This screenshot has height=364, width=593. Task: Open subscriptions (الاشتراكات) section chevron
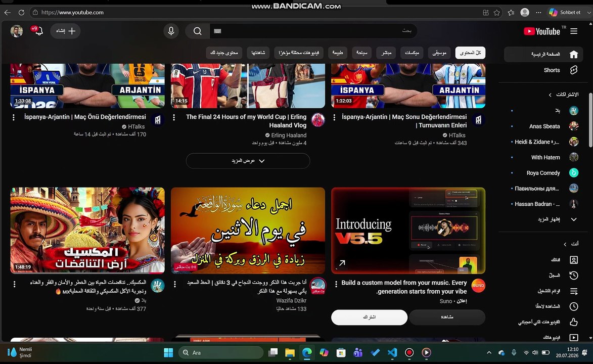[x=550, y=95]
